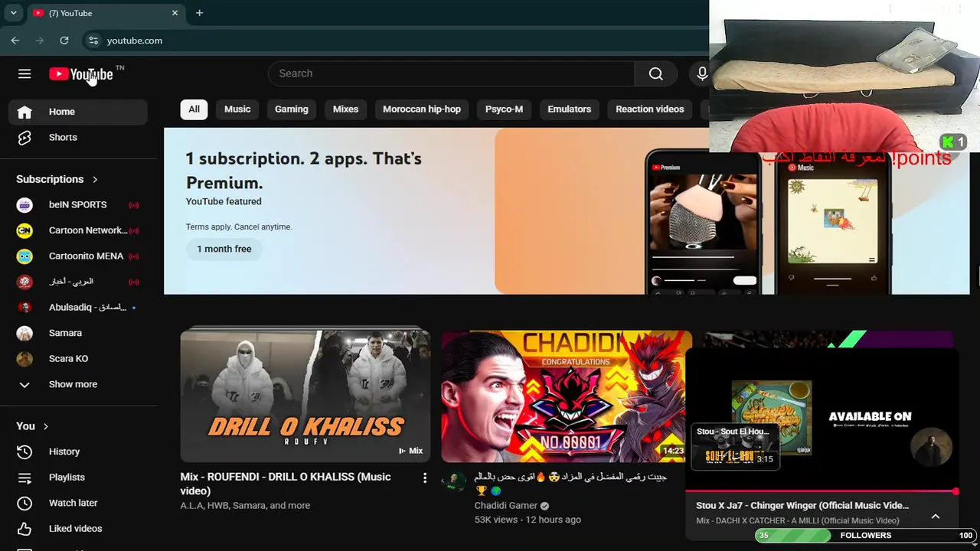Click the Premium promo heading
Image resolution: width=980 pixels, height=551 pixels.
pyautogui.click(x=304, y=171)
